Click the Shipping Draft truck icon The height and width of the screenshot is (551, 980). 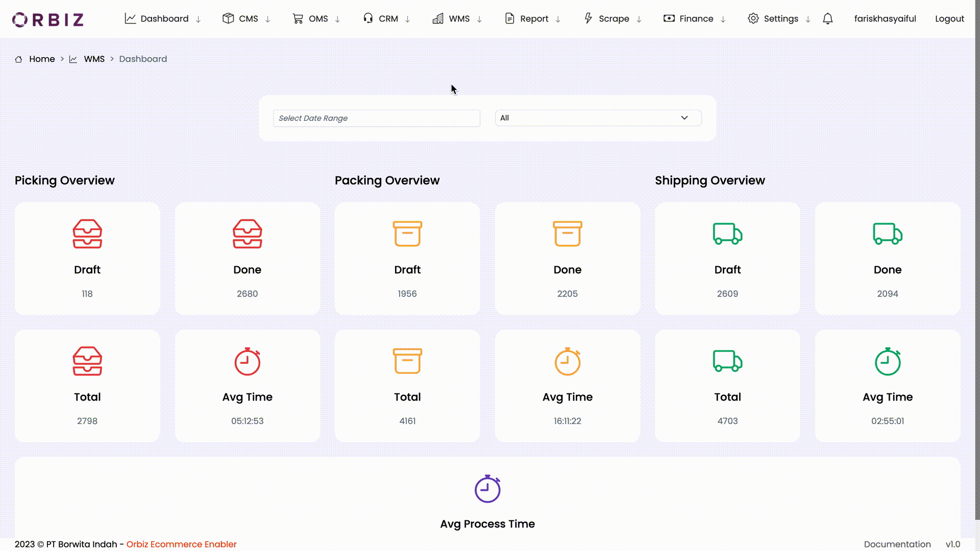tap(727, 234)
